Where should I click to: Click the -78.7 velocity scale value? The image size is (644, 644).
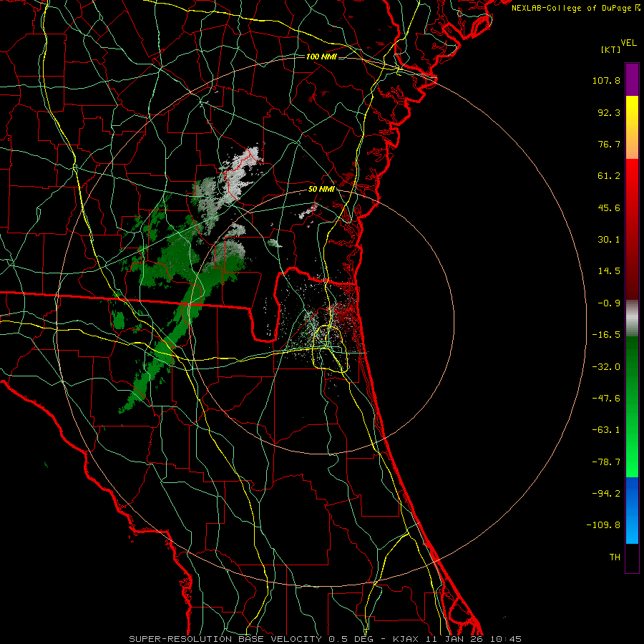coord(606,462)
